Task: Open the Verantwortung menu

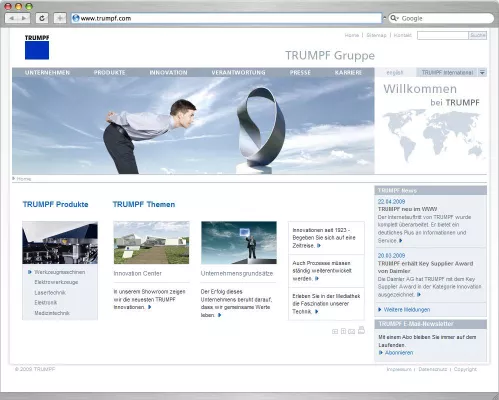Action: click(238, 72)
